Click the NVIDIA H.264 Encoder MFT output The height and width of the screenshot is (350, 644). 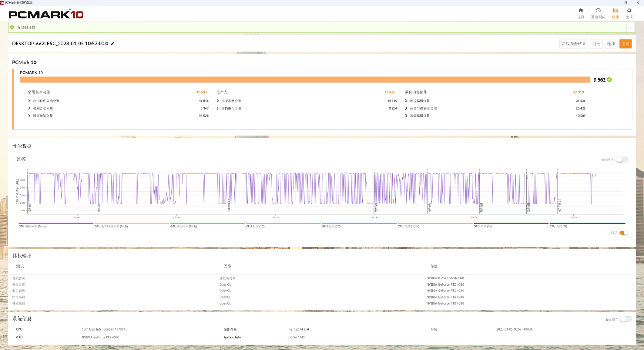[446, 278]
